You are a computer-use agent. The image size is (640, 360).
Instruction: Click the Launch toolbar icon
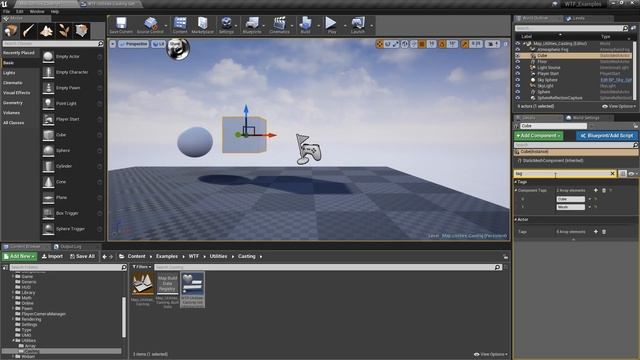[358, 25]
